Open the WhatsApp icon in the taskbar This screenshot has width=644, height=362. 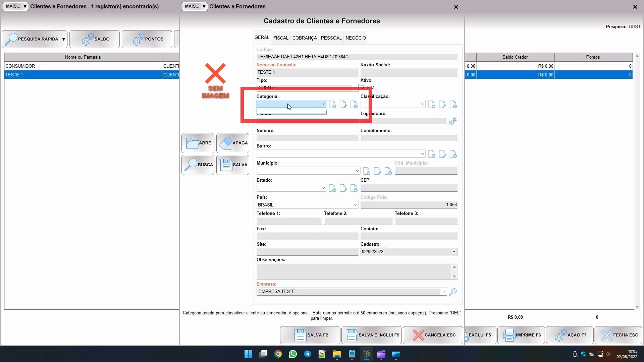pyautogui.click(x=292, y=354)
